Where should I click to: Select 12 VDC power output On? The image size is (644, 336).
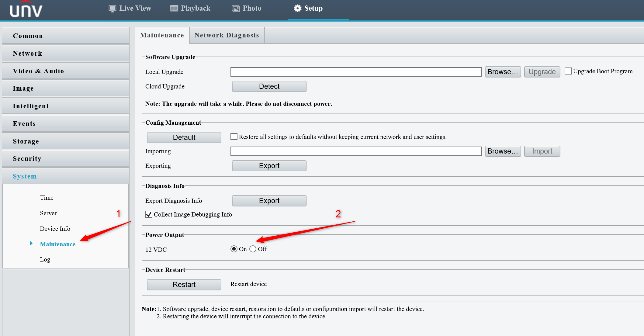(x=234, y=249)
